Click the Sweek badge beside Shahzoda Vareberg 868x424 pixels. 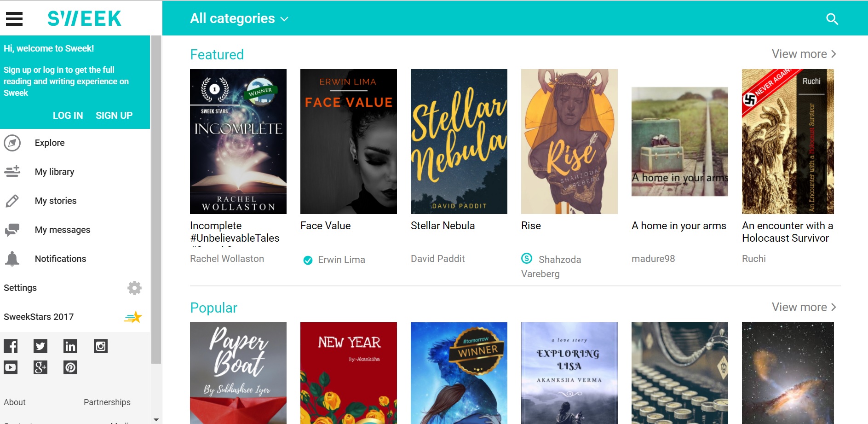(x=527, y=258)
